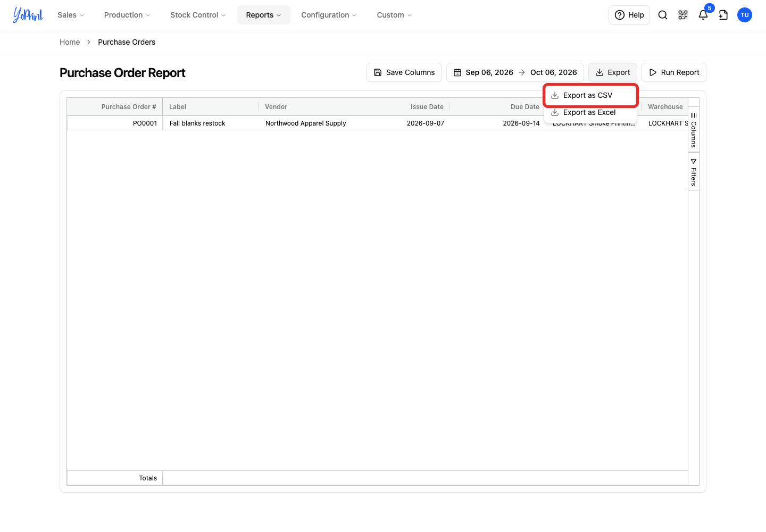Open the Columns side panel
766x532 pixels.
coord(694,130)
